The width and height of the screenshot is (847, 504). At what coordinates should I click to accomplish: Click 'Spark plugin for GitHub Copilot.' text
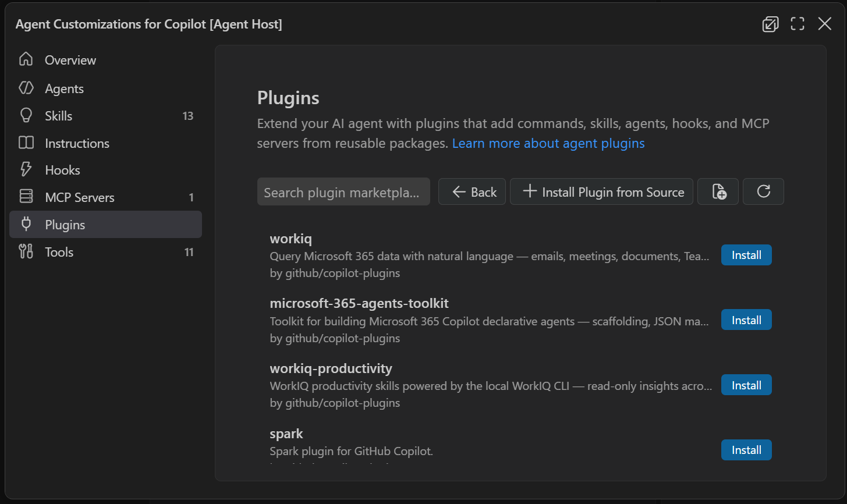352,451
